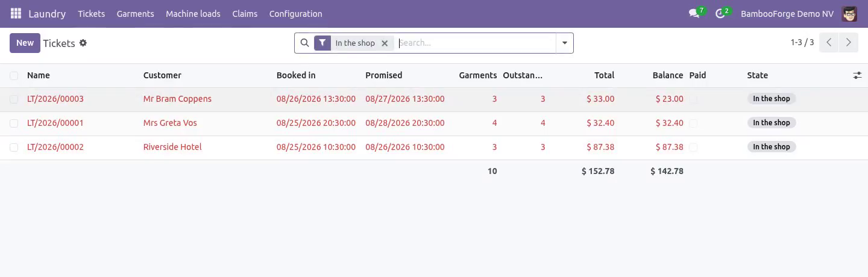Focus the Search input field

pyautogui.click(x=476, y=43)
